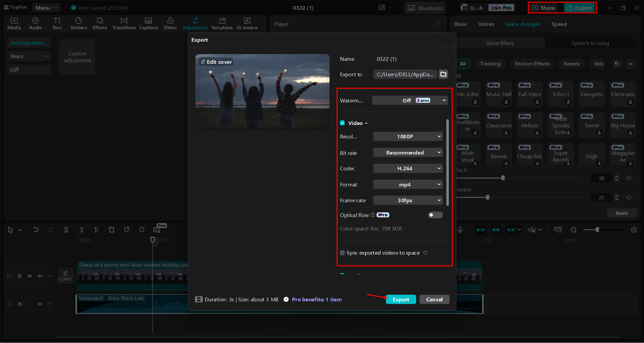Screen dimensions: 644x343
Task: Toggle the main track magnet button
Action: [x=481, y=230]
